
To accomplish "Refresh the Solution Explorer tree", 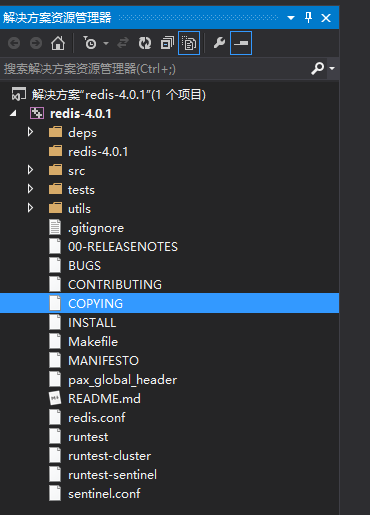I will pos(145,43).
